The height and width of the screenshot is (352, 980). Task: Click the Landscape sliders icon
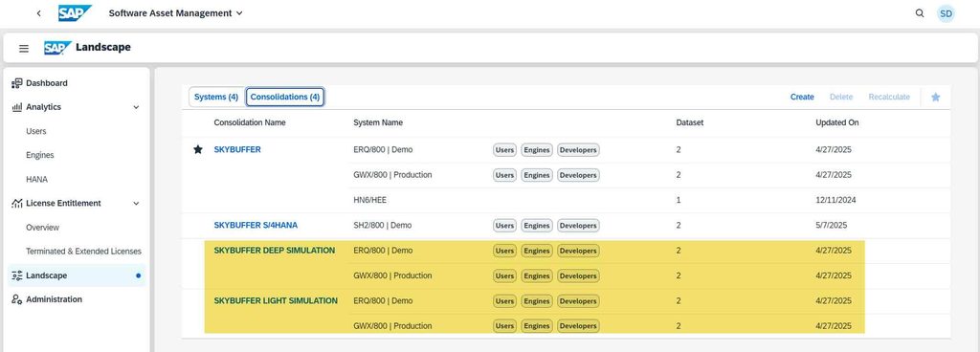pos(17,275)
